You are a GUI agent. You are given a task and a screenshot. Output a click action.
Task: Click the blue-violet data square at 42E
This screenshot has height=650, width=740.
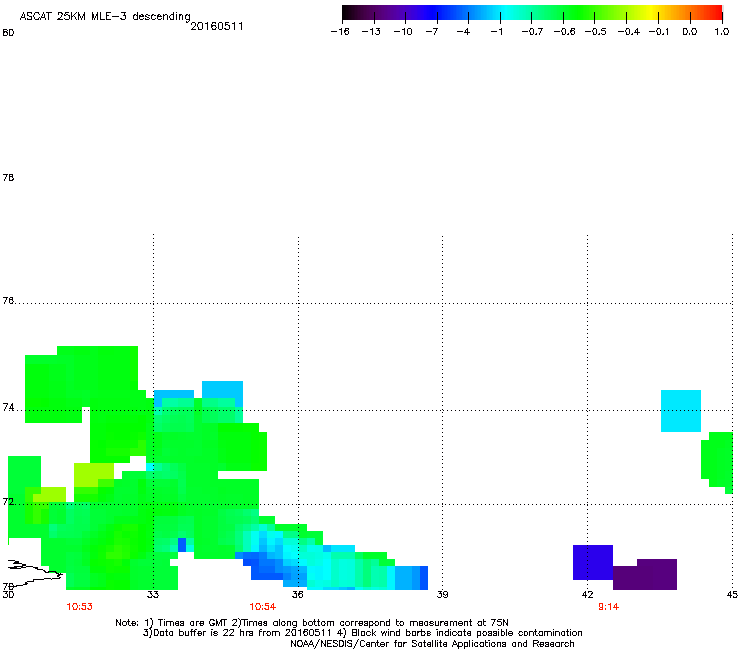pyautogui.click(x=593, y=562)
